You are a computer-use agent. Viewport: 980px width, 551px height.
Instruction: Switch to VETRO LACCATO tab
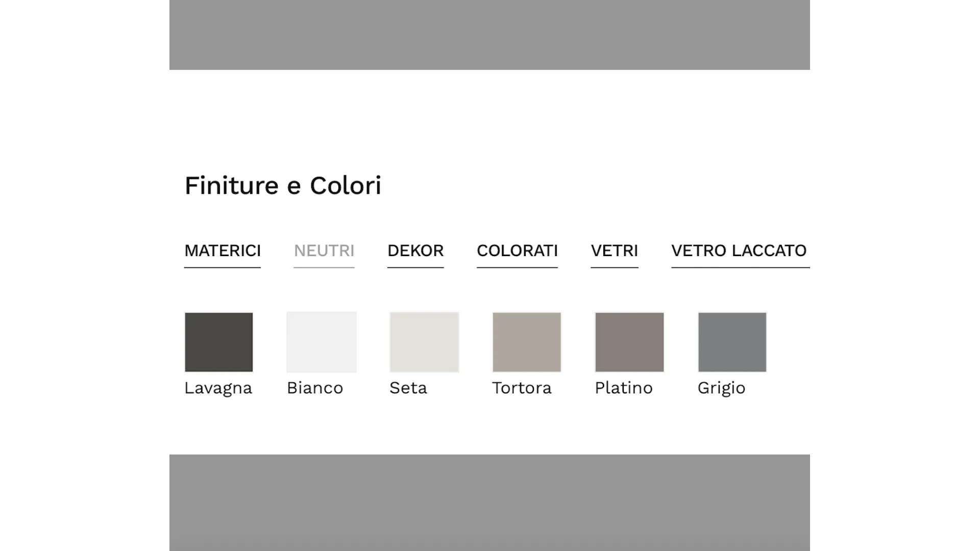click(739, 251)
